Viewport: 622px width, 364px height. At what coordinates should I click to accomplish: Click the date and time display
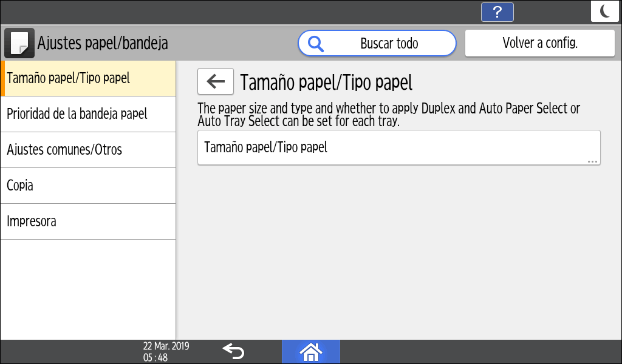click(x=166, y=352)
